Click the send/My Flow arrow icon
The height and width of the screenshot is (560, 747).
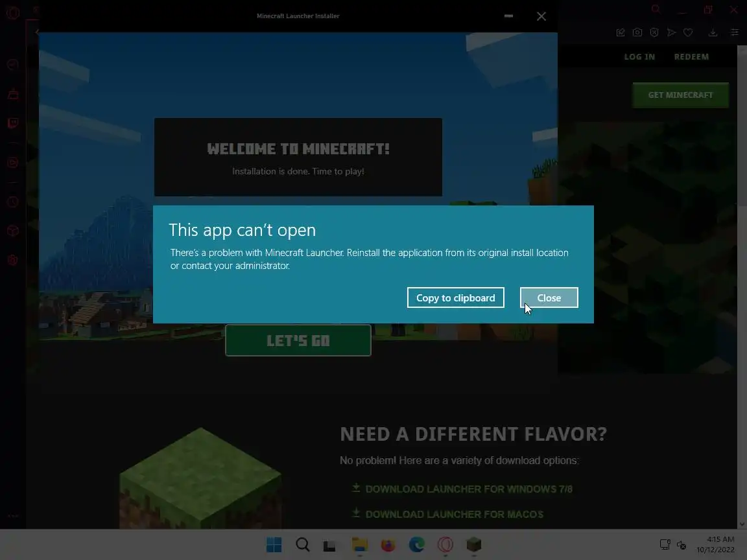(671, 32)
